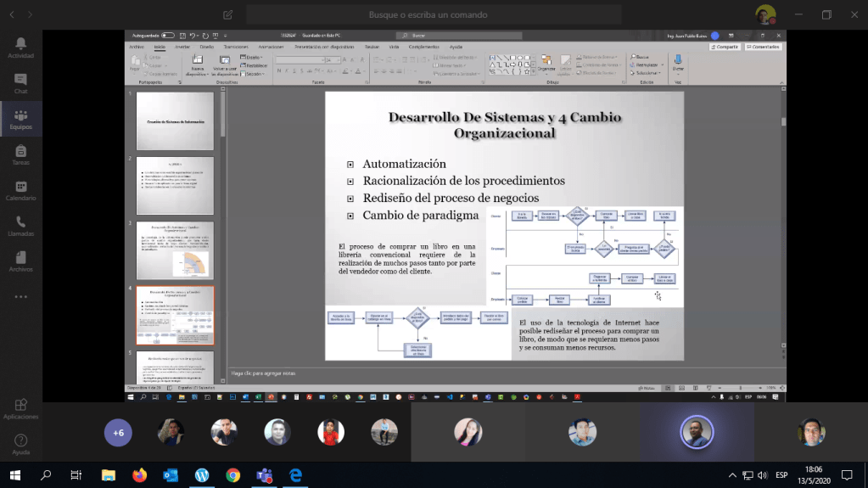
Task: Select the Equipos tab in sidebar
Action: point(20,119)
